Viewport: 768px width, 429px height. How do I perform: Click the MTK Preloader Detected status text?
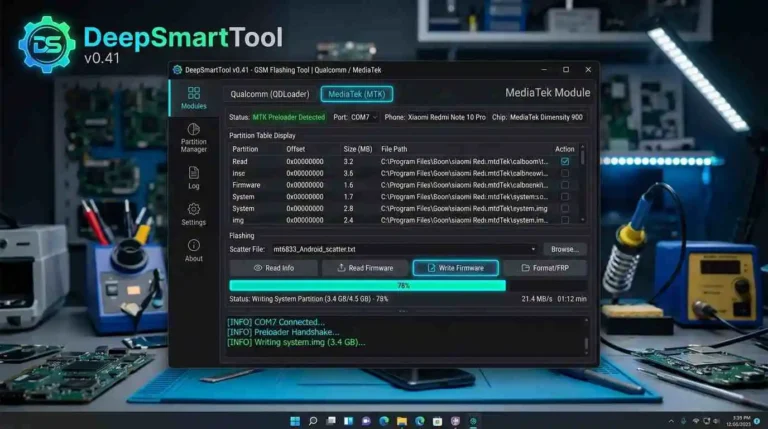point(288,118)
